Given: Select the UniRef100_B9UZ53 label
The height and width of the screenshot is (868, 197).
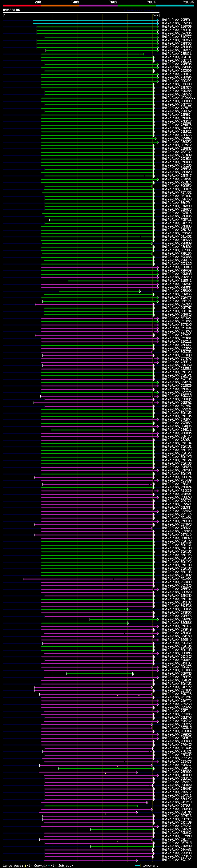Looking at the screenshot, I should pyautogui.click(x=177, y=352).
